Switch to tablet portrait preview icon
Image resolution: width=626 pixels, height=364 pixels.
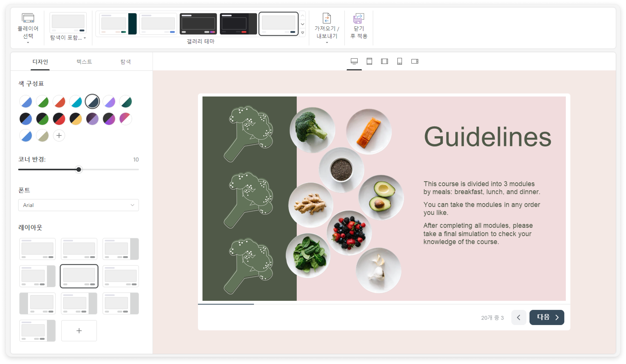[x=369, y=61]
